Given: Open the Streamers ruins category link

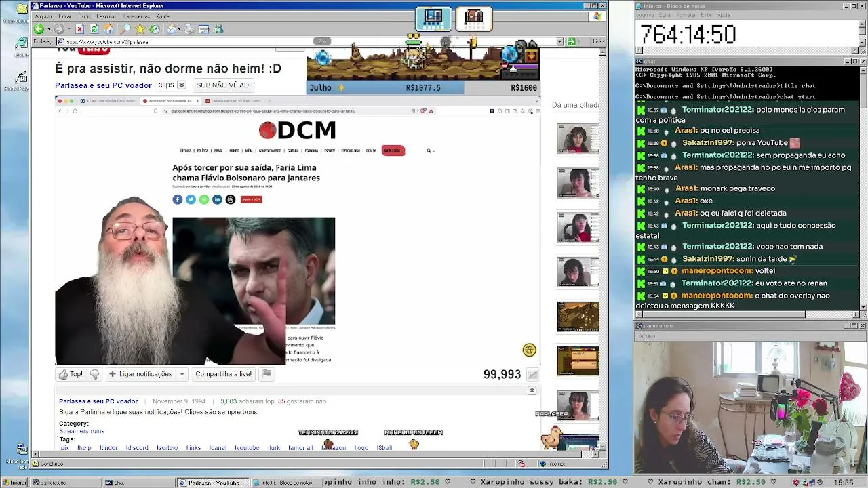Looking at the screenshot, I should tap(81, 431).
